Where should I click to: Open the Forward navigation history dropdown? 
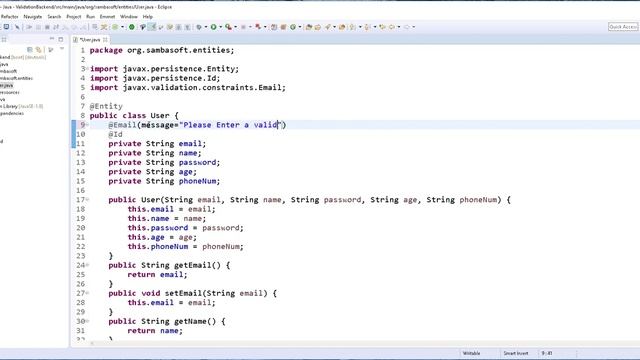413,27
